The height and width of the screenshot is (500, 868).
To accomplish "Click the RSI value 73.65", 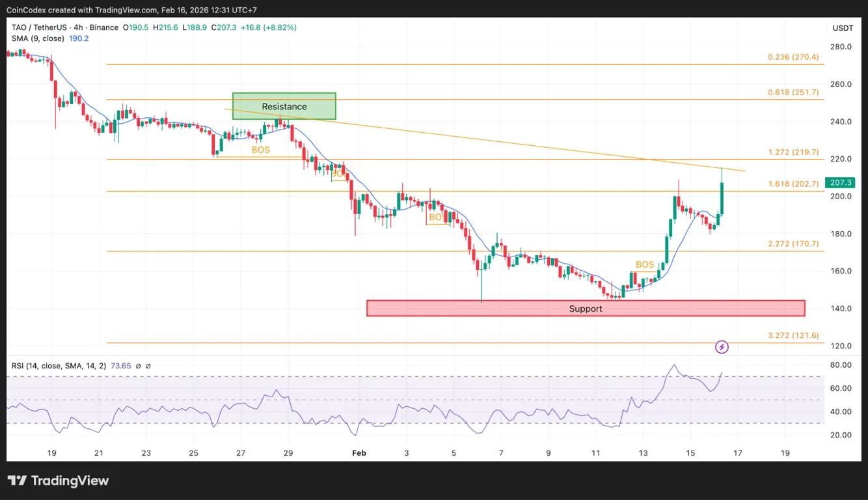I will 121,366.
